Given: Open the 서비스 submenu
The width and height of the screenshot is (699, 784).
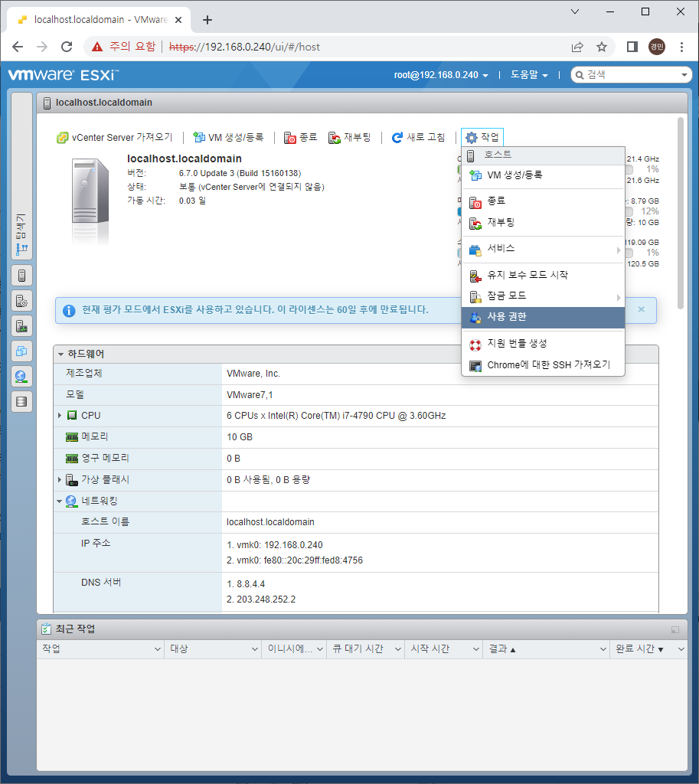Looking at the screenshot, I should (x=543, y=249).
